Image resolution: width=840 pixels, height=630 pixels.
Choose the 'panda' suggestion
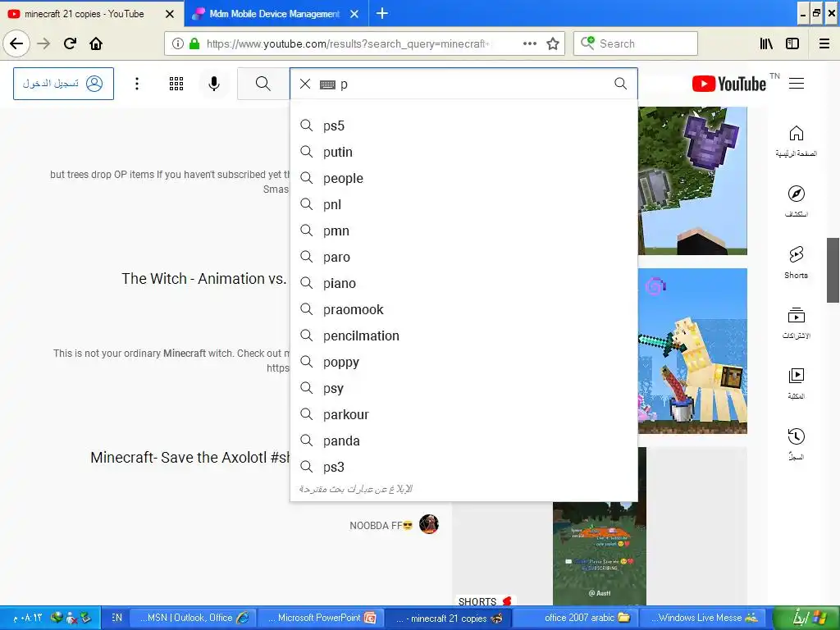point(463,441)
